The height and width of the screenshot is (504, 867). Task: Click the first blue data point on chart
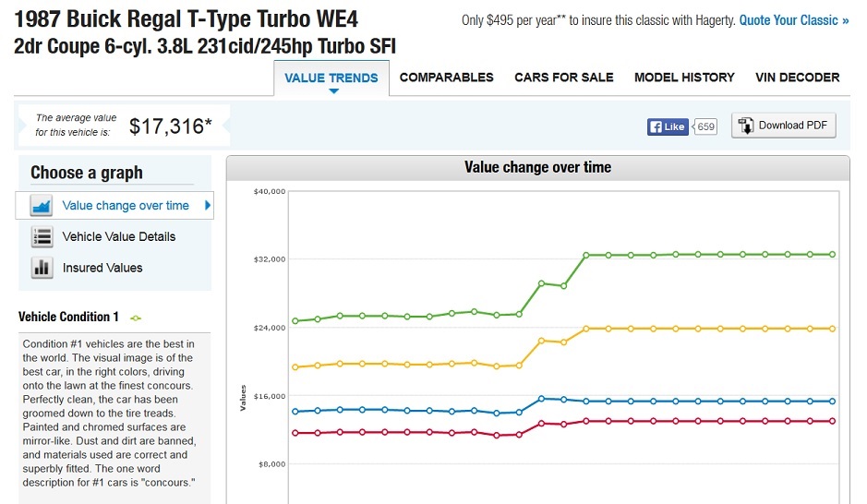point(295,412)
